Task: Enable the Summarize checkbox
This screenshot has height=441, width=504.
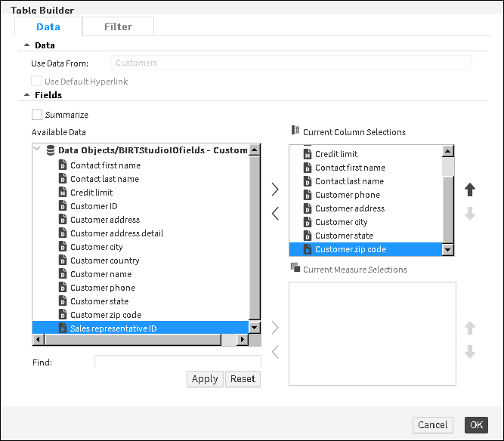Action: [x=37, y=115]
